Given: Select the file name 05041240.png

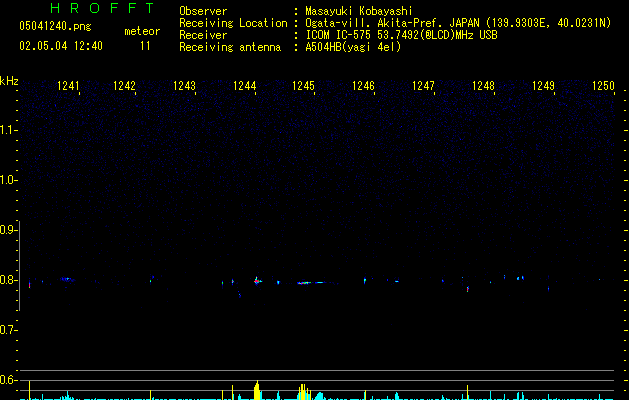Looking at the screenshot, I should 55,26.
